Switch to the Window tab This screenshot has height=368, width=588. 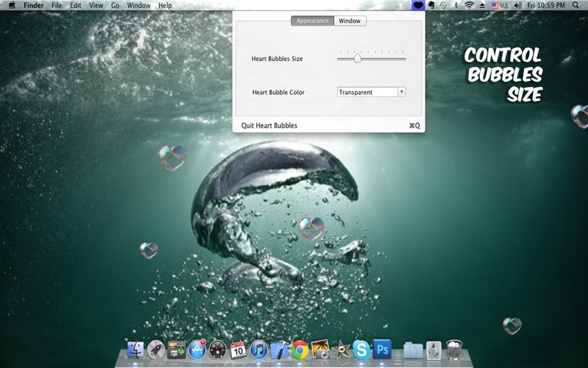click(x=350, y=21)
